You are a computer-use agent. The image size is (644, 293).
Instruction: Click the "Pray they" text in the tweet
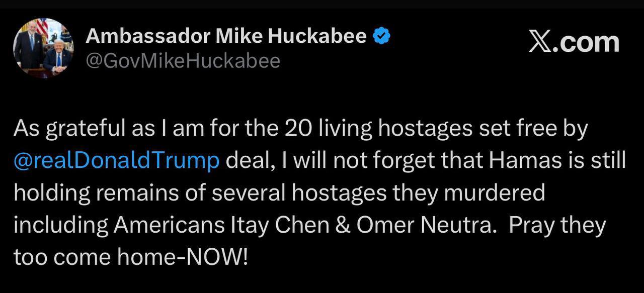click(557, 225)
